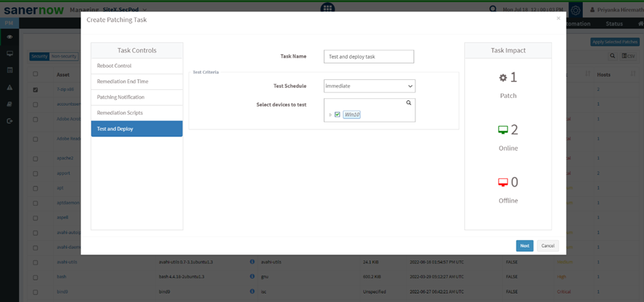Uncheck the Win10 device checkbox
Image resolution: width=644 pixels, height=302 pixels.
tap(337, 115)
